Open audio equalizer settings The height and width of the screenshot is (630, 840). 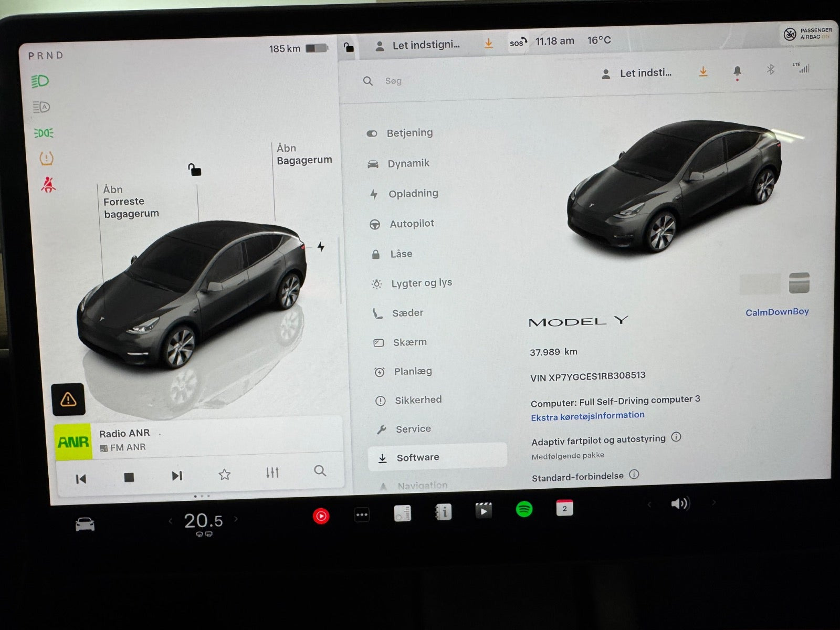click(x=272, y=472)
